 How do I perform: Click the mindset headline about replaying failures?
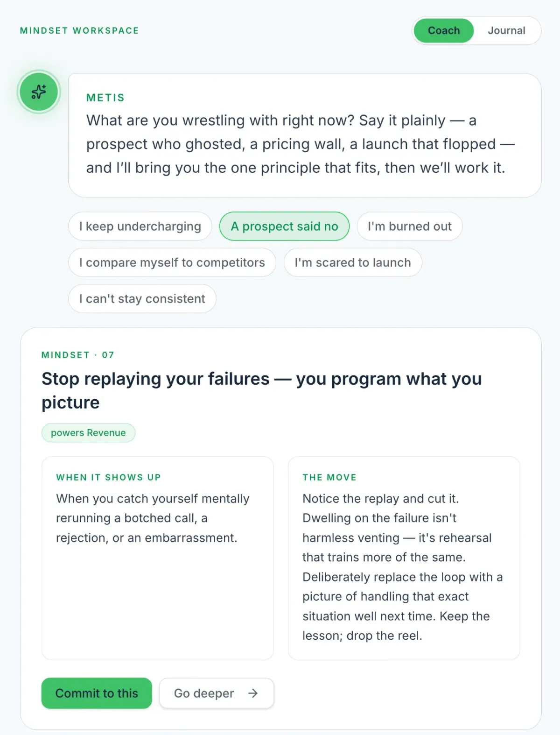(261, 391)
